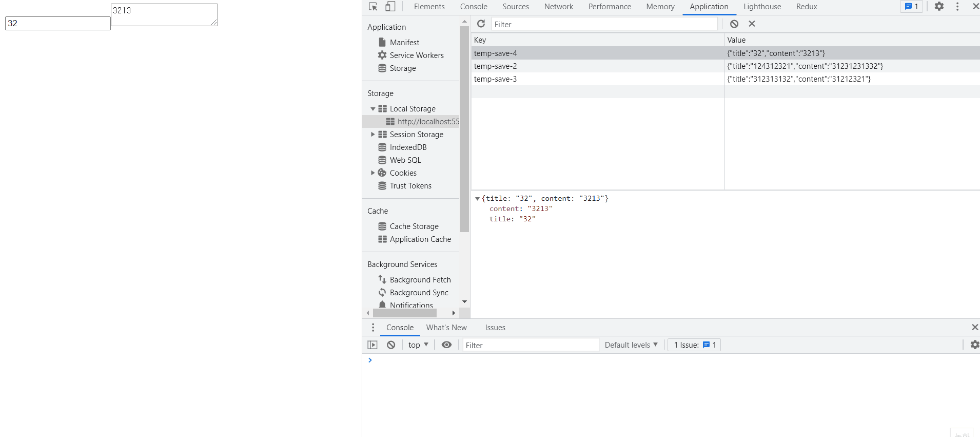Screen dimensions: 980x437
Task: Focus the storage Filter input
Action: [604, 24]
